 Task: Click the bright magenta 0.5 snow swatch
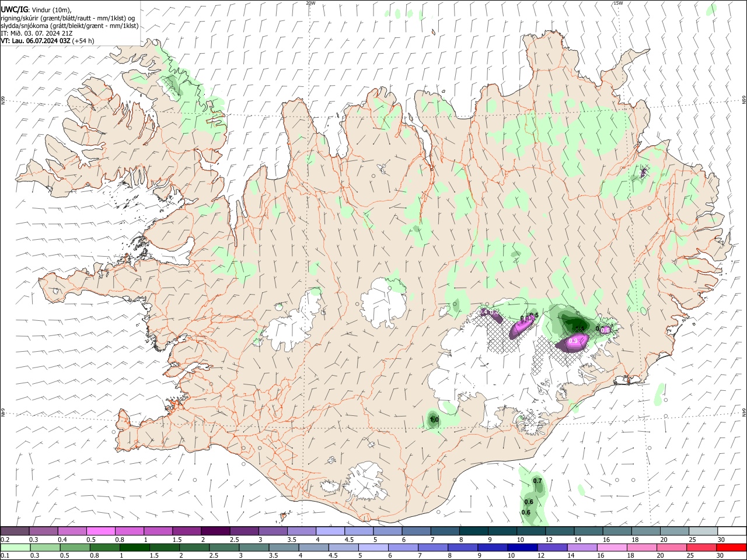(x=100, y=531)
